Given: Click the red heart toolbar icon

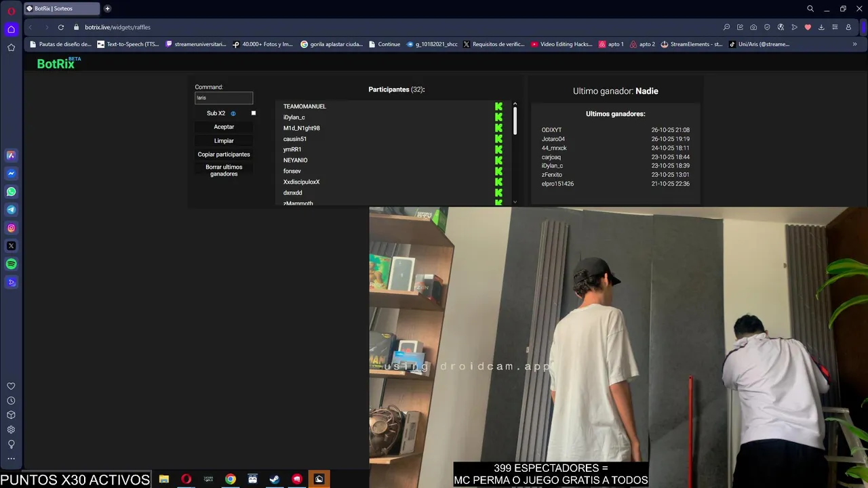Looking at the screenshot, I should 808,27.
